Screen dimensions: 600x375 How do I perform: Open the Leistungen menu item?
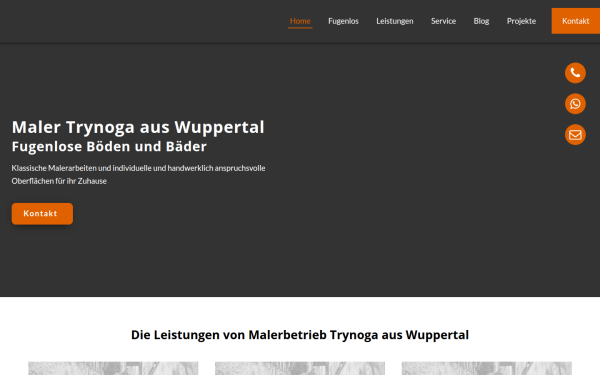[x=395, y=21]
